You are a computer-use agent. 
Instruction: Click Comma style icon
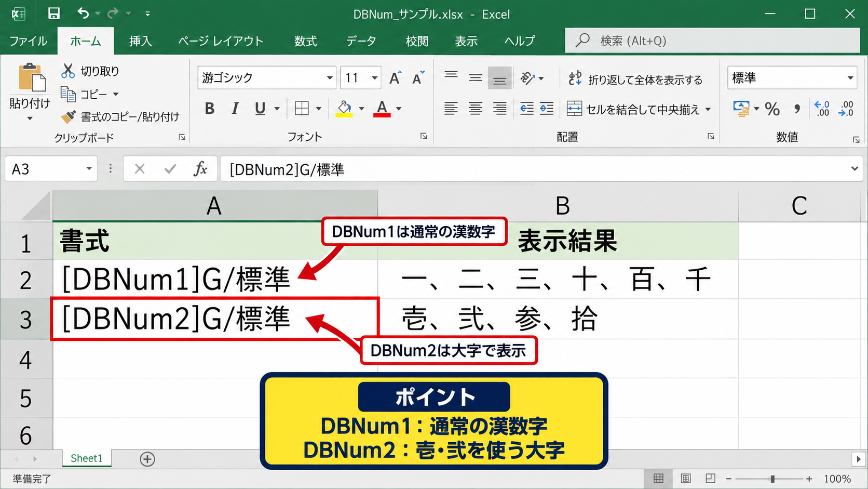coord(797,109)
